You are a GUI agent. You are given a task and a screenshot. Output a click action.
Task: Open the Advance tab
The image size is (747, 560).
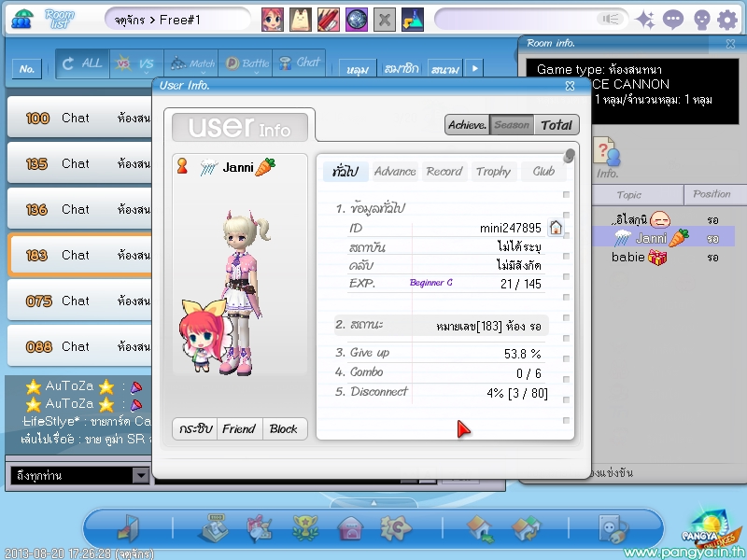394,172
